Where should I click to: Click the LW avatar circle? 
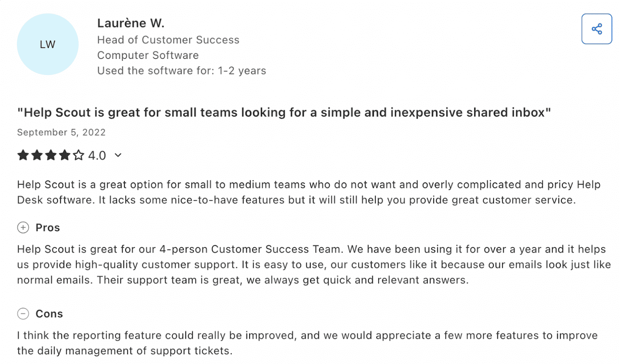tap(48, 44)
